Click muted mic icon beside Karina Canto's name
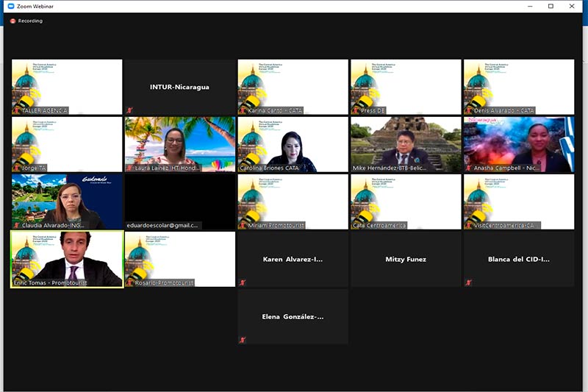This screenshot has width=588, height=392. [x=243, y=110]
